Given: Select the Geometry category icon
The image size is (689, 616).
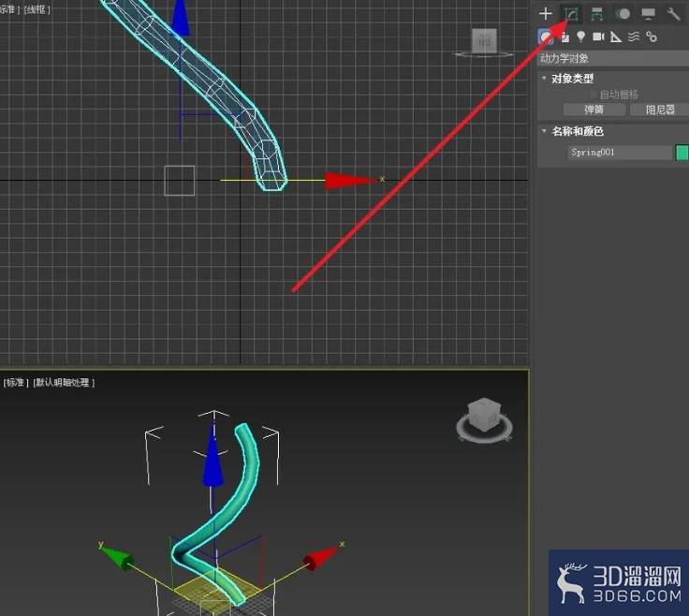Looking at the screenshot, I should pyautogui.click(x=546, y=37).
